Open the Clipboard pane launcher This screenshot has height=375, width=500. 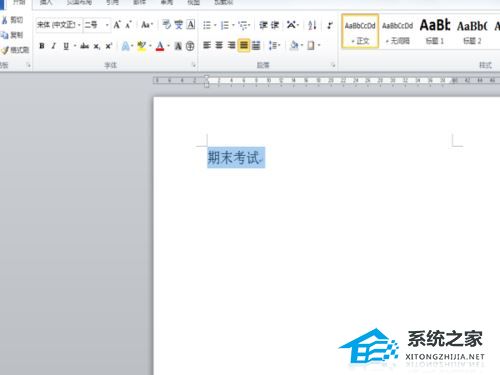pyautogui.click(x=28, y=65)
